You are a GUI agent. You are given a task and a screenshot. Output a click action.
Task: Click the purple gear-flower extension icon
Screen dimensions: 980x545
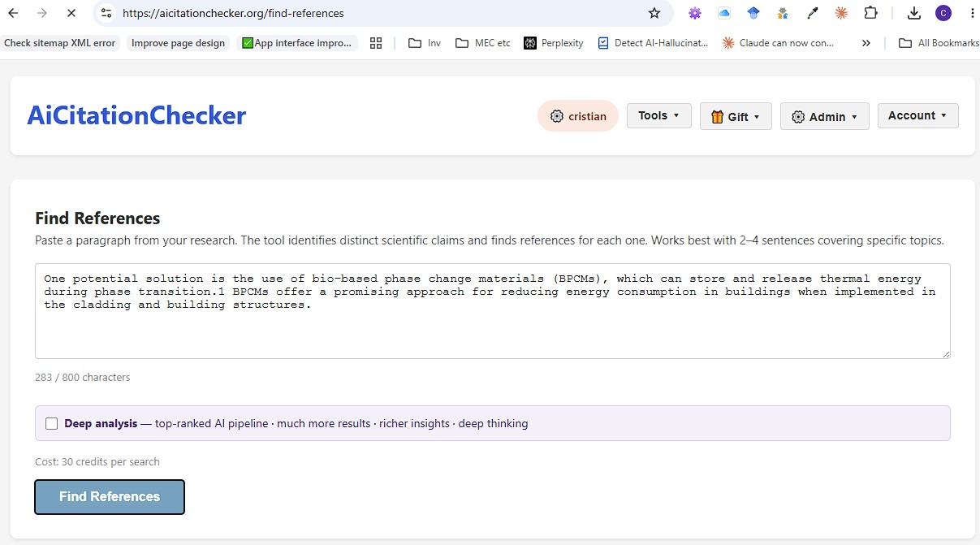coord(694,13)
